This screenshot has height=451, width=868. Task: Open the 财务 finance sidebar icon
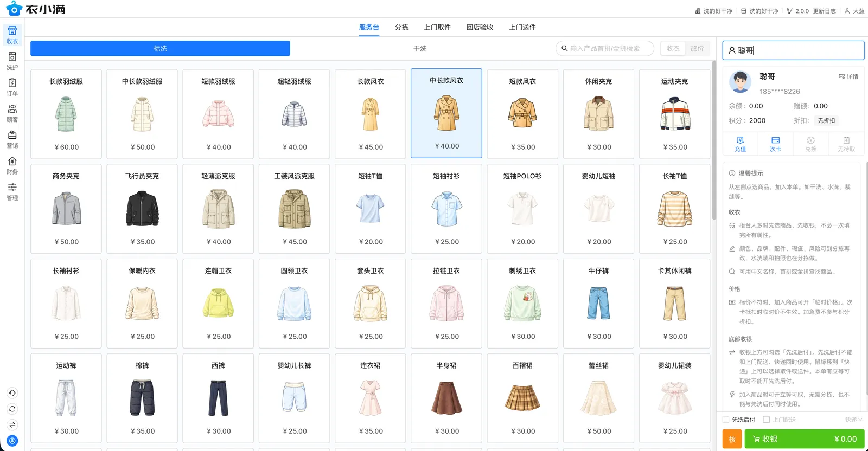(x=12, y=165)
